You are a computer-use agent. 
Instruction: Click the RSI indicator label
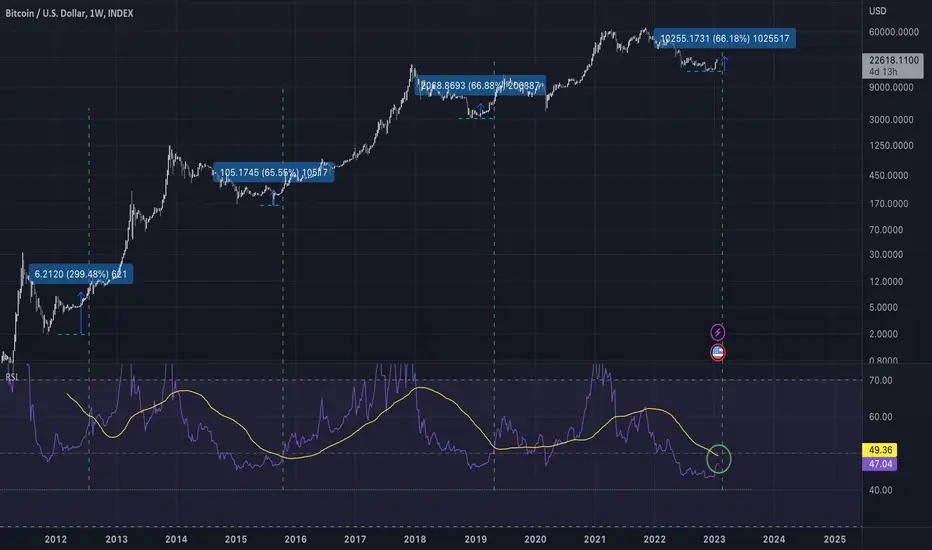tap(12, 378)
